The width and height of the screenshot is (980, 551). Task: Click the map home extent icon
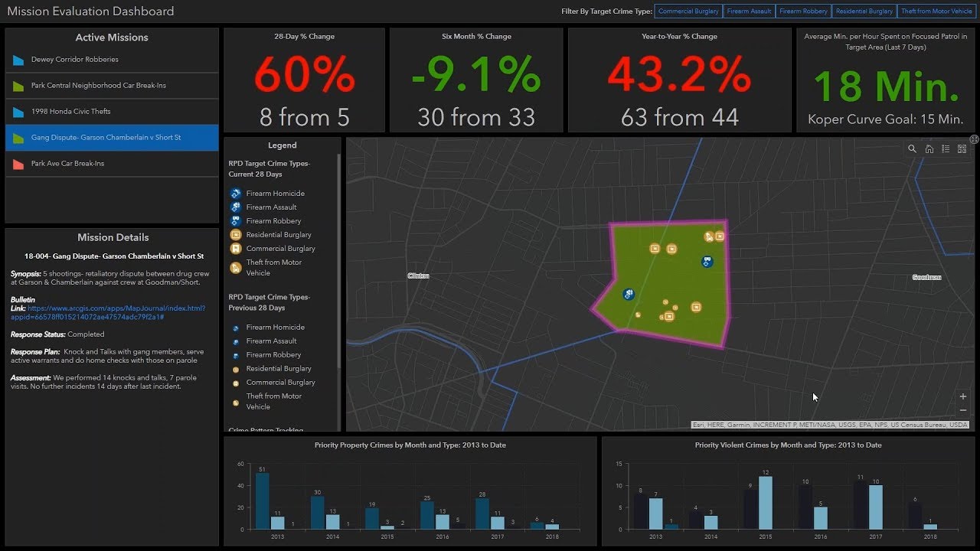coord(929,149)
